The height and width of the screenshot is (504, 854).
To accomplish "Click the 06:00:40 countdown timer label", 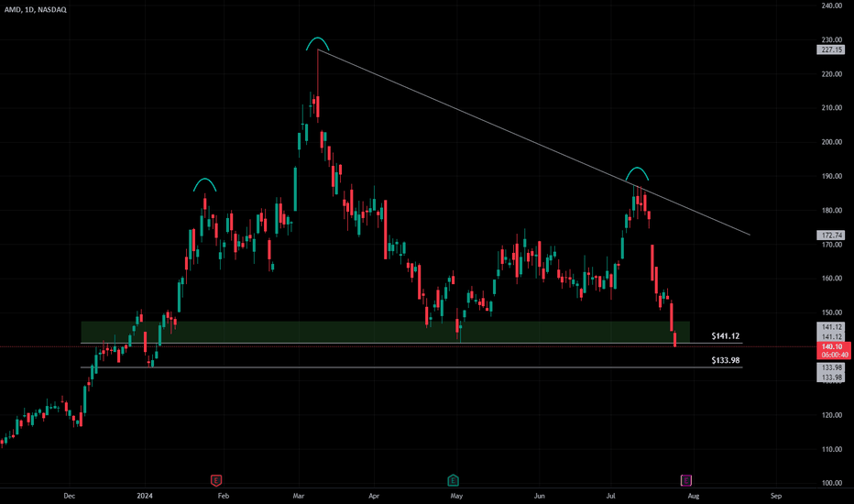I will click(x=835, y=355).
